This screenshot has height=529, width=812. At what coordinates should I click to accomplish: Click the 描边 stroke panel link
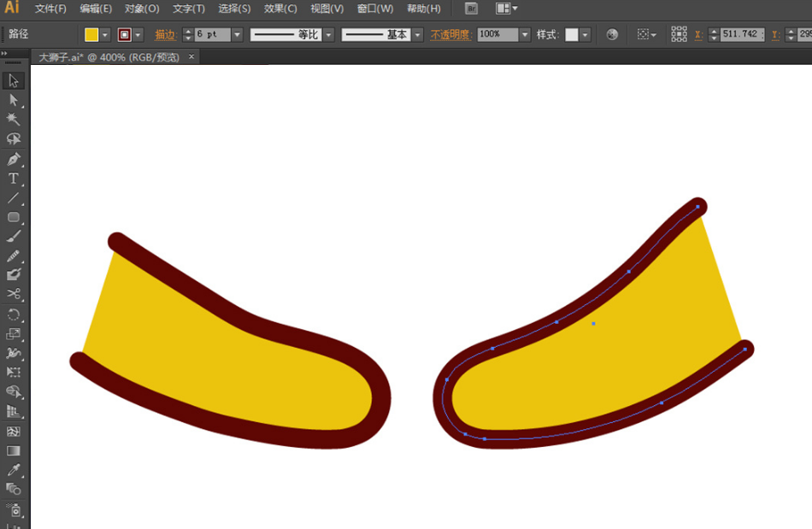[165, 35]
